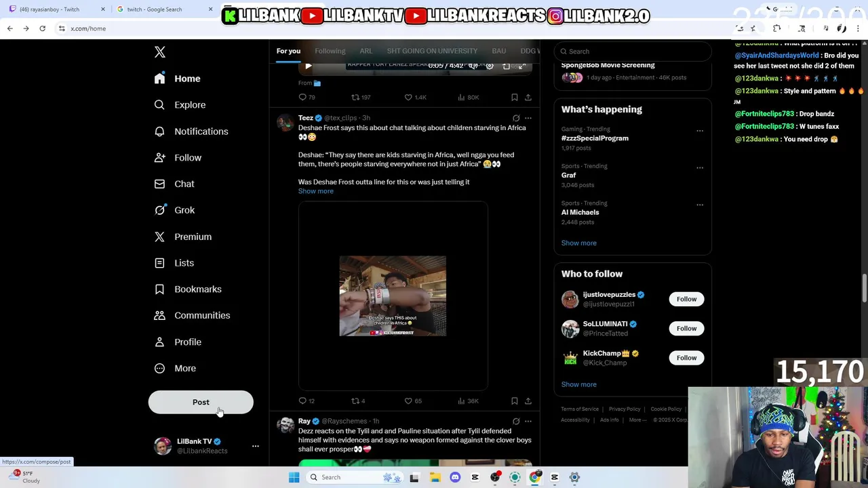This screenshot has height=488, width=868.
Task: Open the Terms of Service link
Action: [x=580, y=409]
